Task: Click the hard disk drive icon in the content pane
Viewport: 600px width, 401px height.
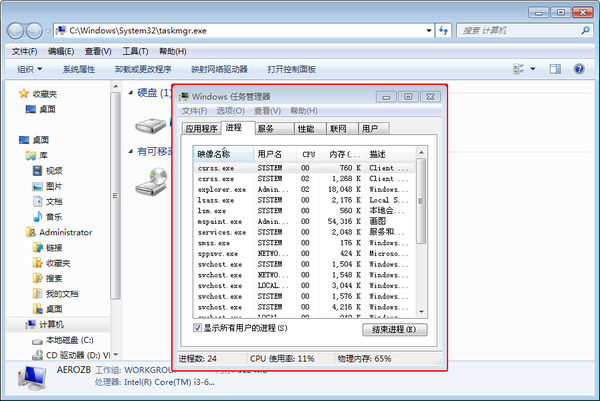Action: tap(151, 125)
